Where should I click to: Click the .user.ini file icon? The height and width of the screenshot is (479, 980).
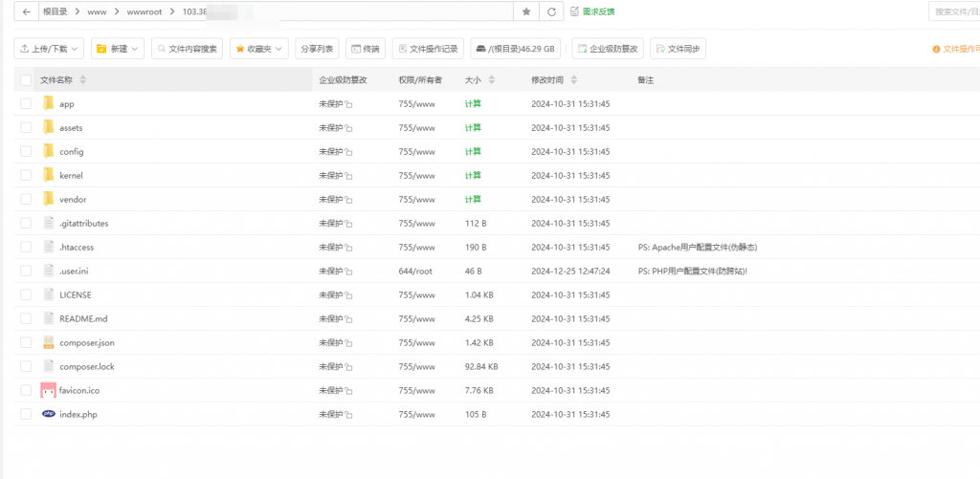[x=49, y=271]
